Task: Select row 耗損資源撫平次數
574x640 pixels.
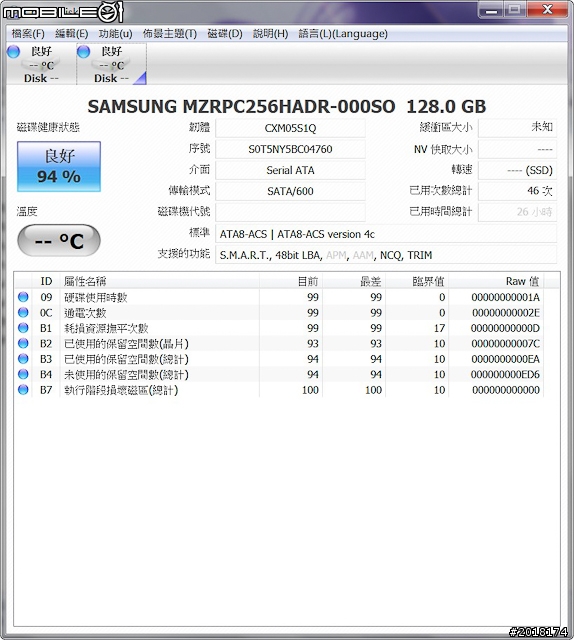Action: pos(279,328)
